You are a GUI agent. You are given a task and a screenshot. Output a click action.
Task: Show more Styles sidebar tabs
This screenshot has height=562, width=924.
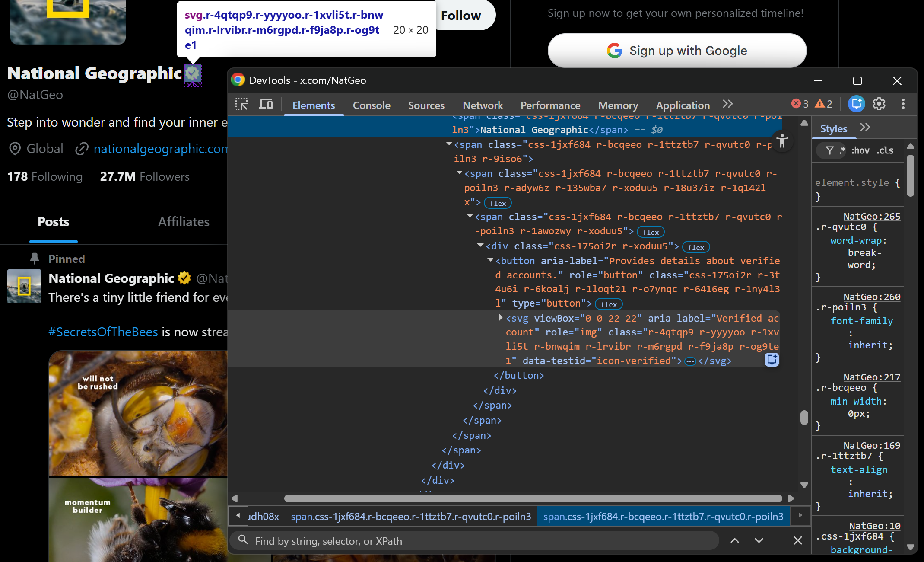[x=865, y=128]
